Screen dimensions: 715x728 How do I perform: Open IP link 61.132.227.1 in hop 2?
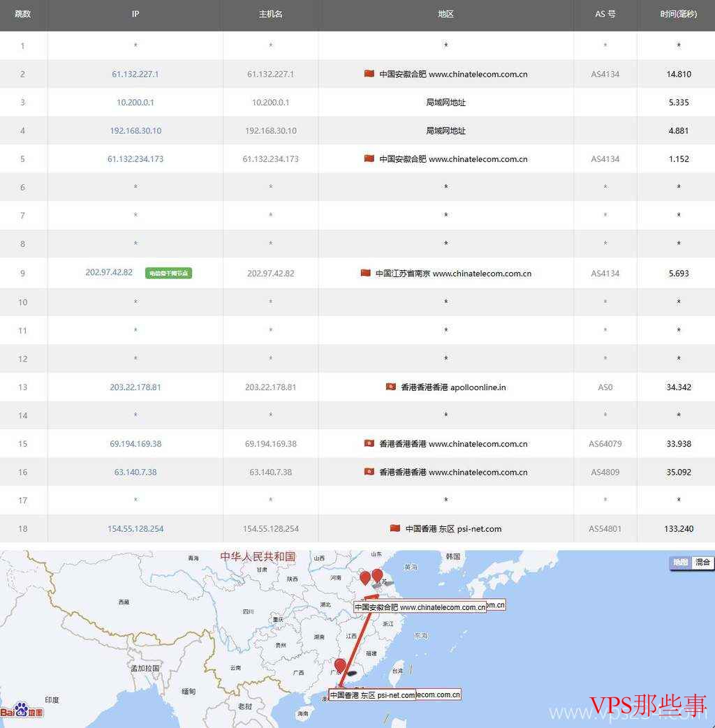click(135, 74)
